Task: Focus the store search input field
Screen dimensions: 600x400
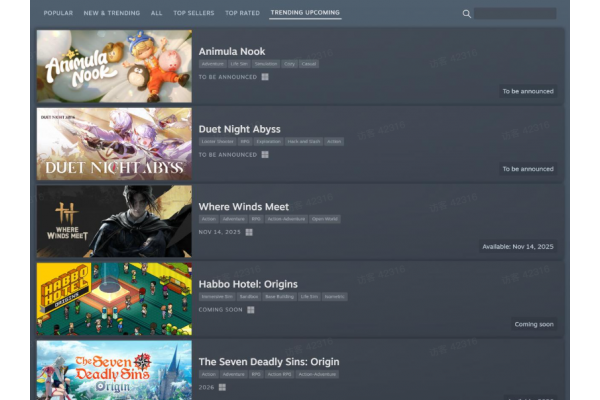Action: tap(515, 14)
